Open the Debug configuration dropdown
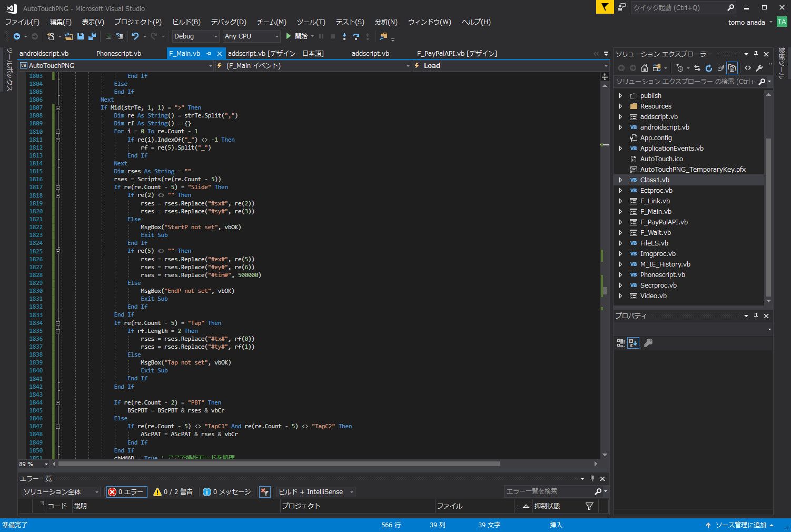Image resolution: width=791 pixels, height=532 pixels. click(195, 36)
